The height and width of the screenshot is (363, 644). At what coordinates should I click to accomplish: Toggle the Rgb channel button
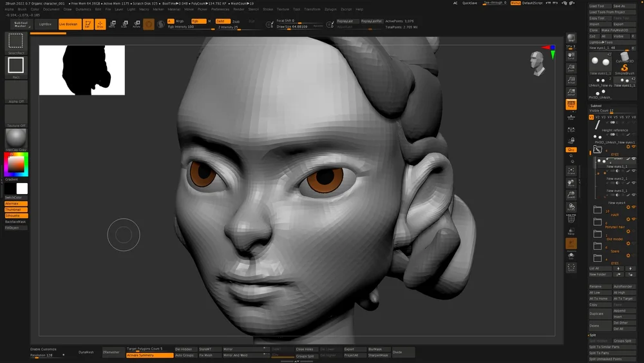pyautogui.click(x=199, y=21)
